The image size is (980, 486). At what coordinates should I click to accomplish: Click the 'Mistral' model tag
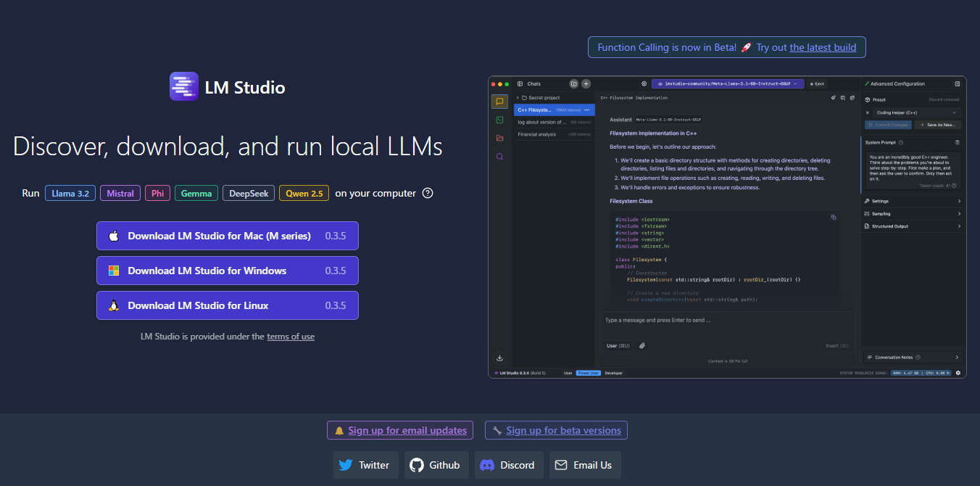[x=120, y=193]
